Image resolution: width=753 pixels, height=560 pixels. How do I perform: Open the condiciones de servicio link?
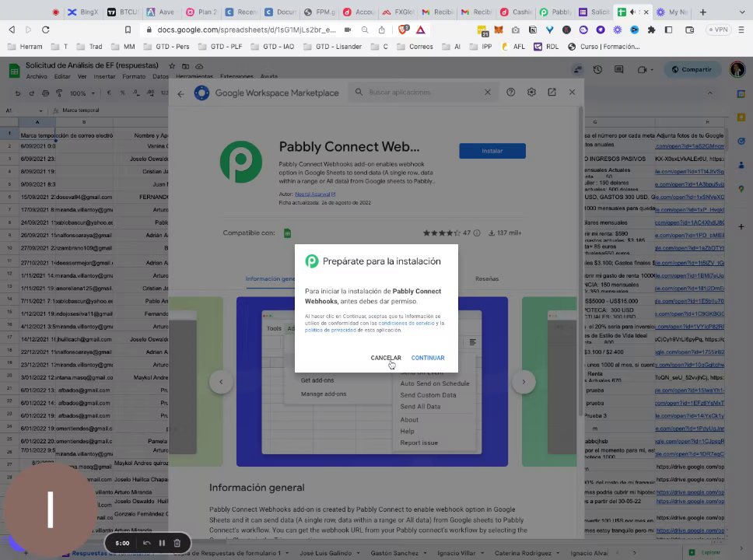tap(406, 324)
